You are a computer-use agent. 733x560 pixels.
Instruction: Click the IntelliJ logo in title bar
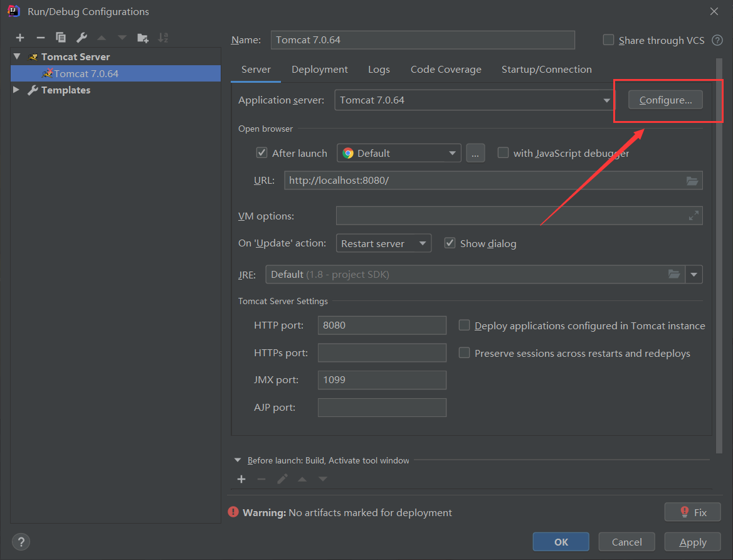pos(14,11)
